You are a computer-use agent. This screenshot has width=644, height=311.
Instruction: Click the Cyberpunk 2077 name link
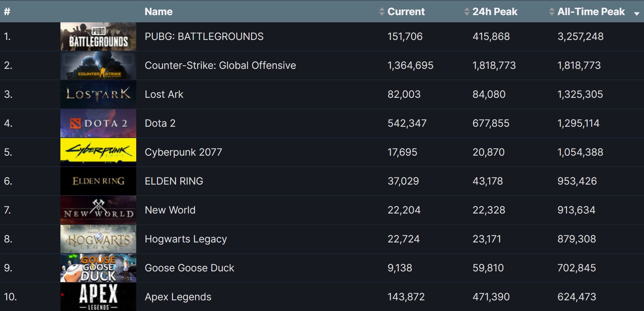[183, 152]
